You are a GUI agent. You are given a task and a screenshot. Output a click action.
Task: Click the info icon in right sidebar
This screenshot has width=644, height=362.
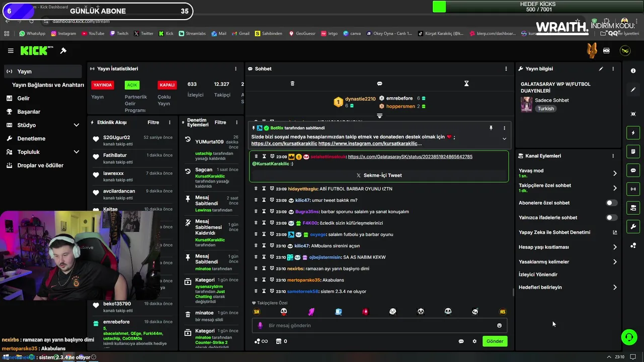tap(633, 71)
